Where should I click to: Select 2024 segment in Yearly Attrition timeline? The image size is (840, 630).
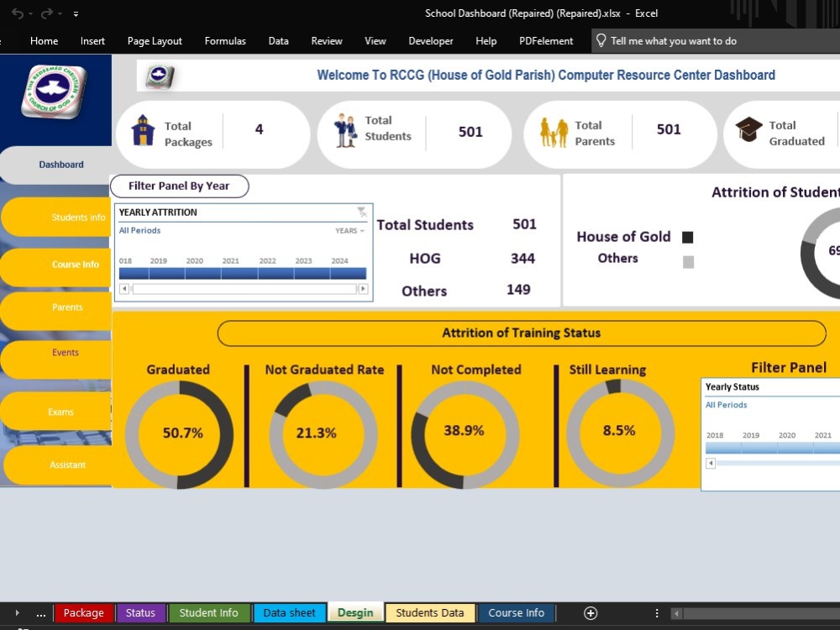(x=349, y=273)
